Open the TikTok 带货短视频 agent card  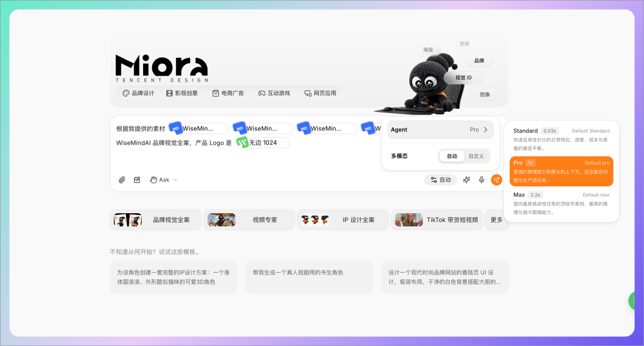(436, 220)
